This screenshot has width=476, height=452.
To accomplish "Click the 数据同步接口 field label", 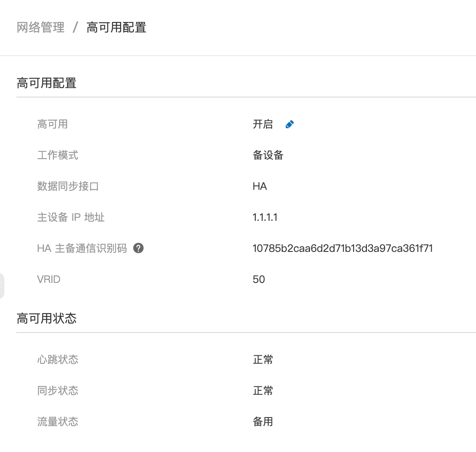I will point(68,186).
